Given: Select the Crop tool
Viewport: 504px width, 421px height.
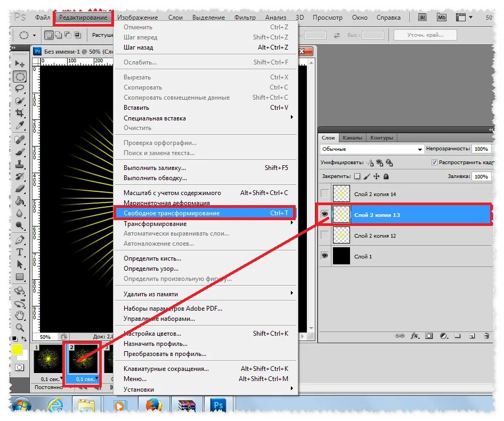Looking at the screenshot, I should (x=20, y=112).
